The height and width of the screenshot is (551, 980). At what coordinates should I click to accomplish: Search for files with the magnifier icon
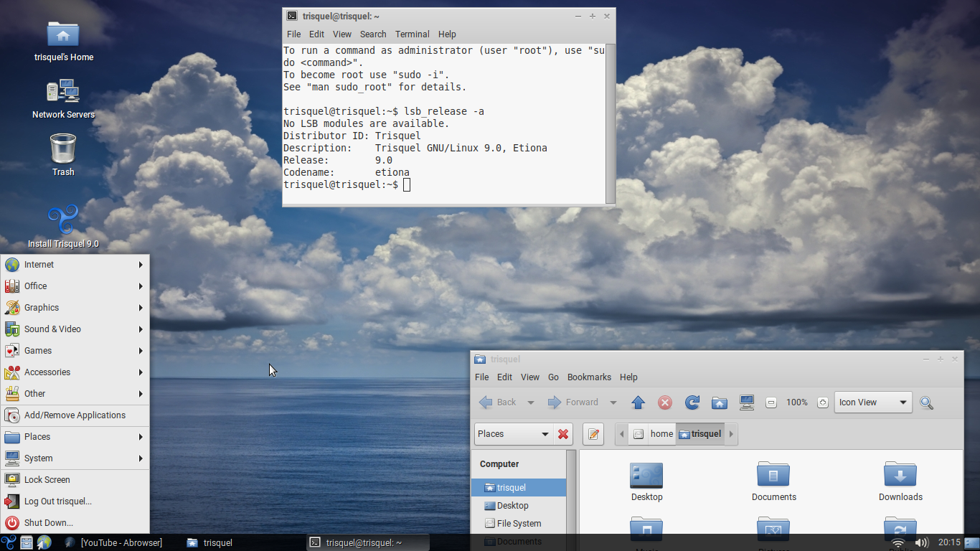(926, 402)
